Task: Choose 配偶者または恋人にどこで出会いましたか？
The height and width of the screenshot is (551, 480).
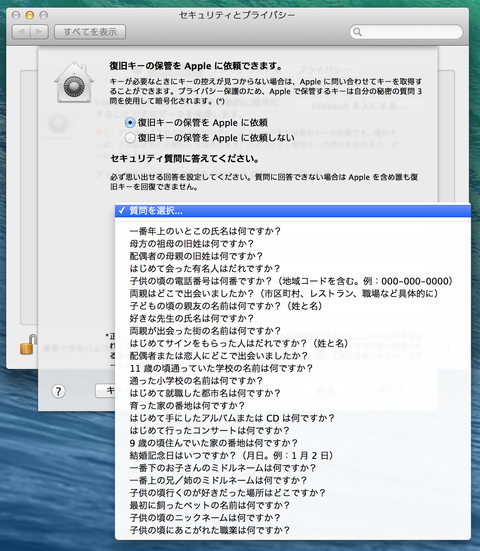Action: 293,356
